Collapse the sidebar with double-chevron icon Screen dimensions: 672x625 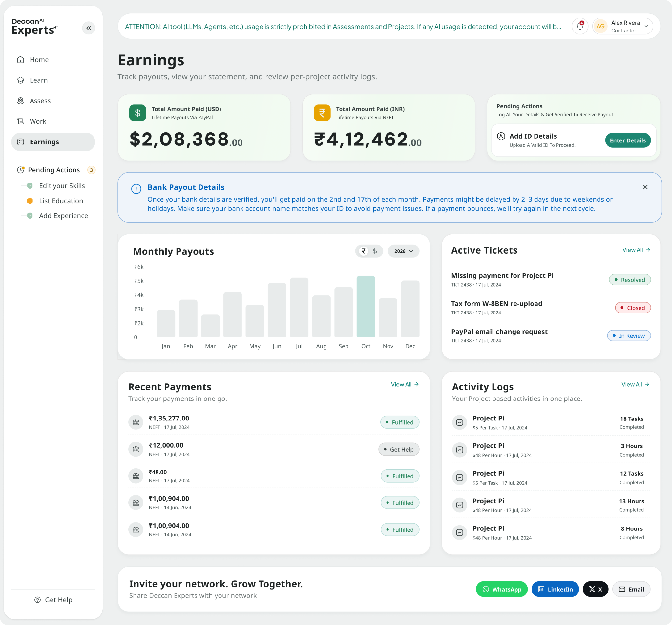89,28
